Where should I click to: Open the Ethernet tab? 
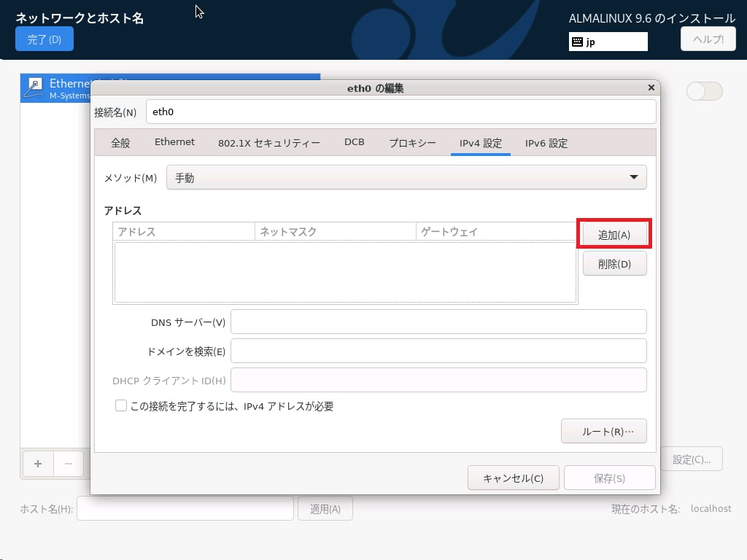point(174,142)
